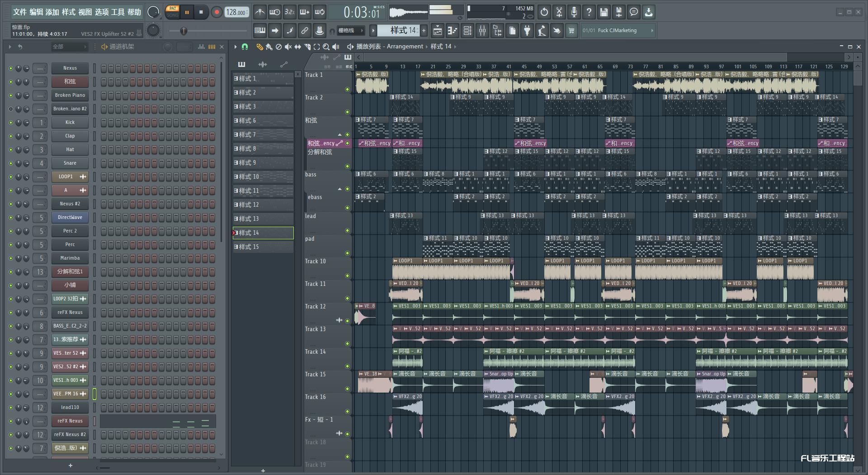Switch PAT/SONG playback mode
The image size is (868, 475).
[173, 12]
